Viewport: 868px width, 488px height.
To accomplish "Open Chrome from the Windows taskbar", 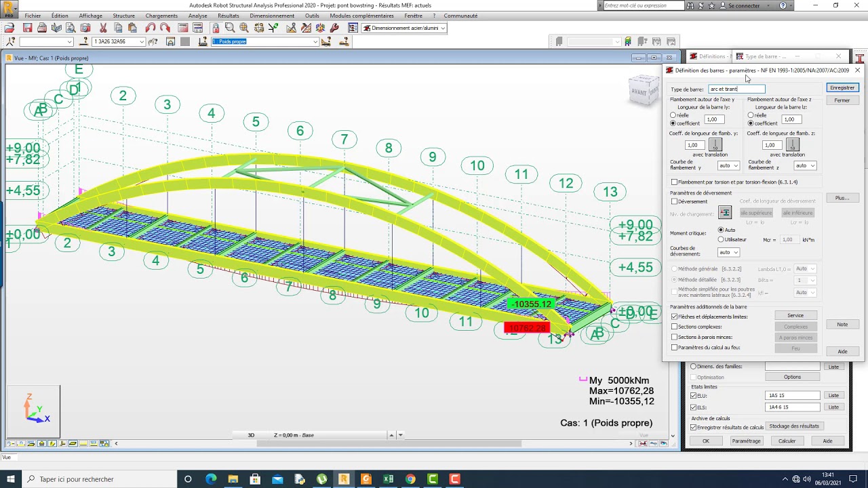I will click(410, 479).
